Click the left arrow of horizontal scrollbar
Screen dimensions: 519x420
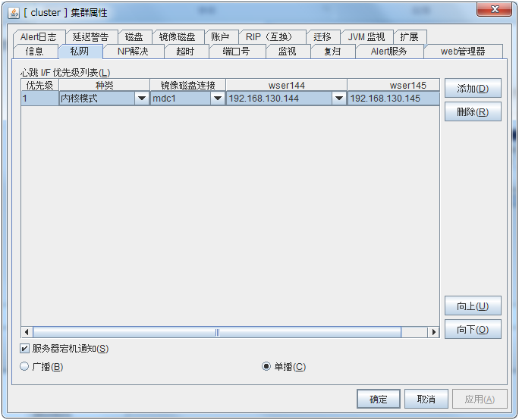(27, 332)
